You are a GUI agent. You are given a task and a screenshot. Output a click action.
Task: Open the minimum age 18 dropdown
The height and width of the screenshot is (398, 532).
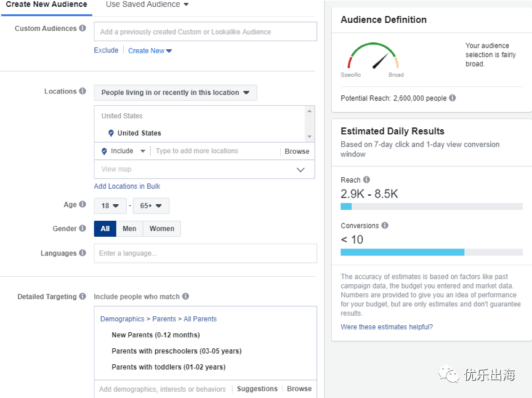[110, 206]
